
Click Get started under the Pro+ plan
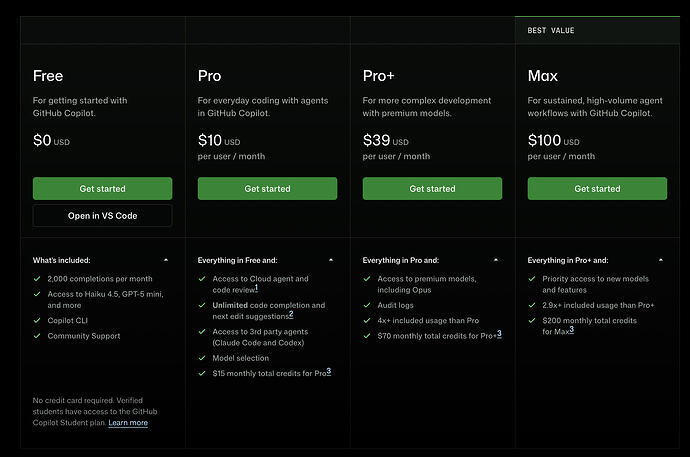pos(432,189)
